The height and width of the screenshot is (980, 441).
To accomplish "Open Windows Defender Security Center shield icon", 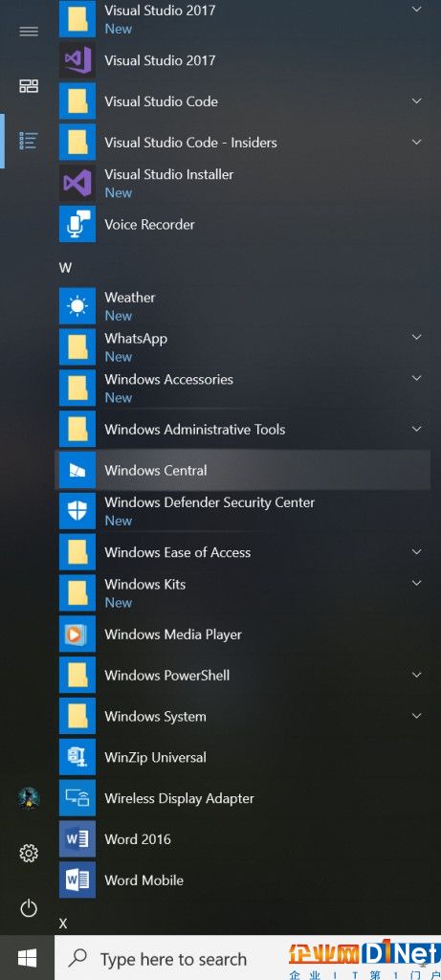I will tap(77, 511).
